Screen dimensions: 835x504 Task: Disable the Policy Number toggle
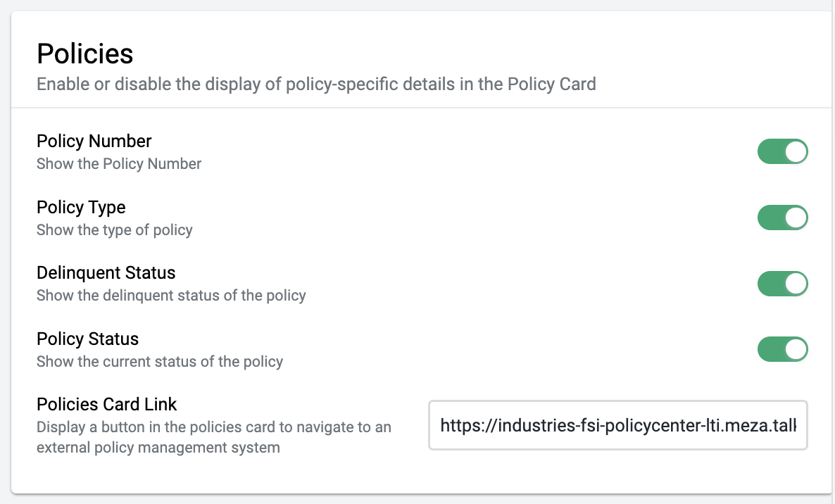pyautogui.click(x=783, y=151)
